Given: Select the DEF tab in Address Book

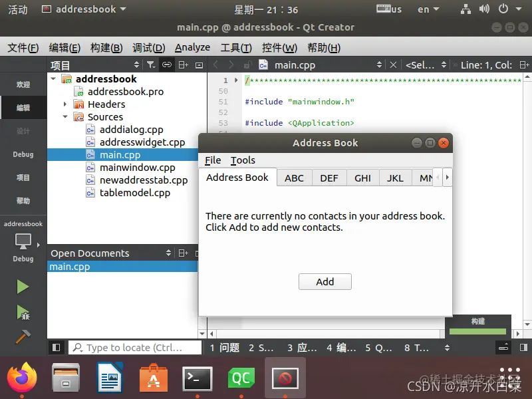Looking at the screenshot, I should click(x=329, y=178).
